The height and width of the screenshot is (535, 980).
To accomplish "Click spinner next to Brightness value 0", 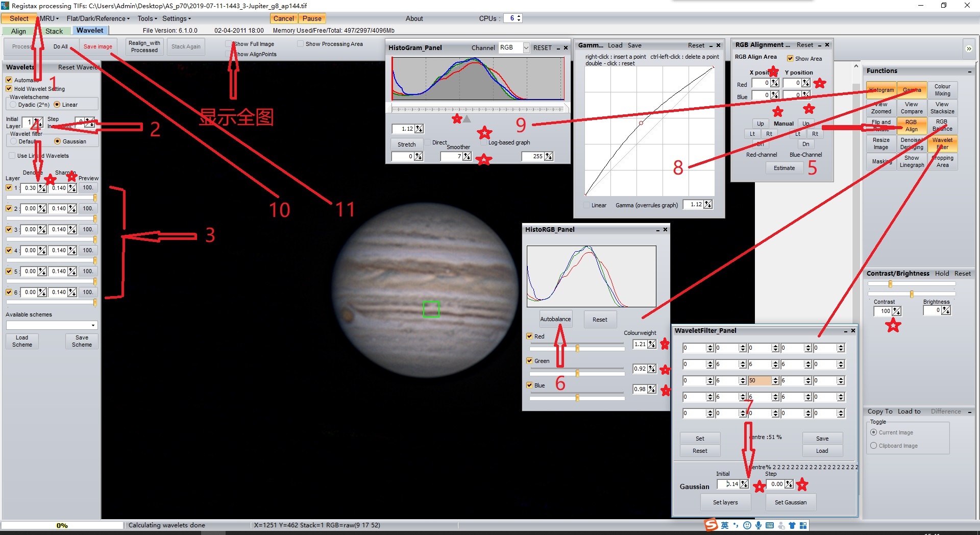I will [x=946, y=310].
